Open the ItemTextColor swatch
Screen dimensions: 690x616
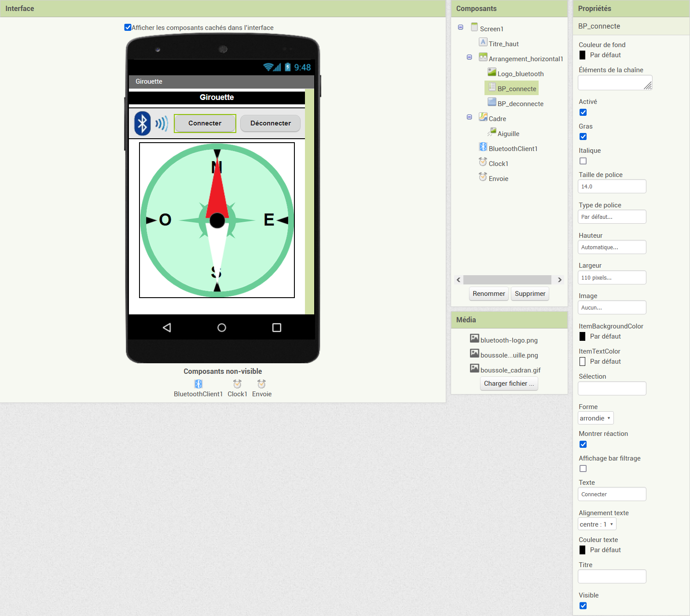(582, 361)
